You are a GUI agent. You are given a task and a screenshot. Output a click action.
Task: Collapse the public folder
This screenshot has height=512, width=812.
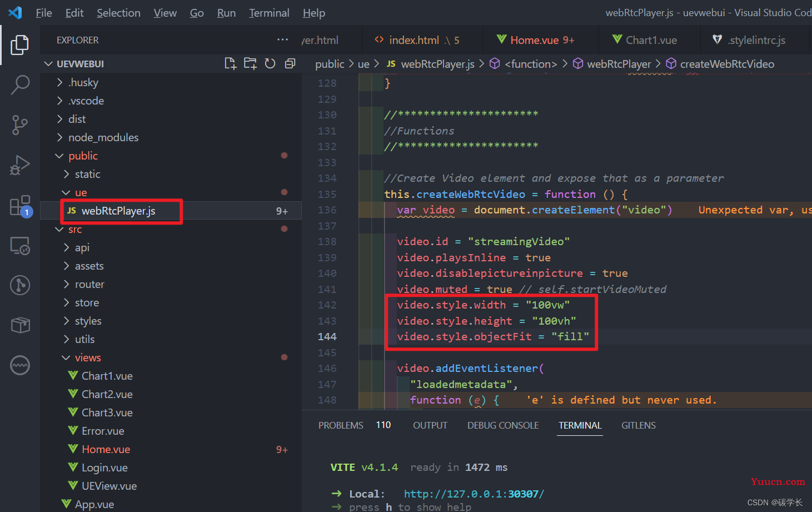59,156
